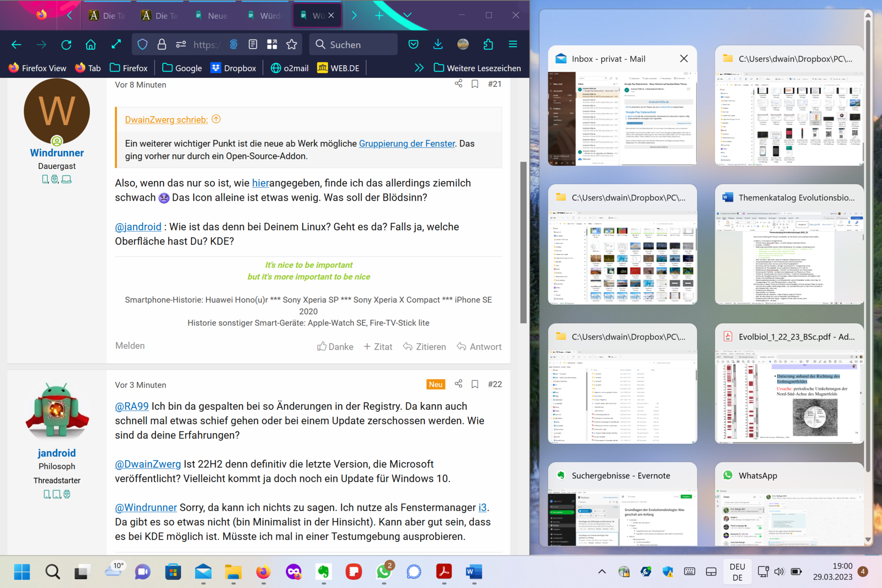Show hidden system tray icons chevron
The height and width of the screenshot is (588, 882).
(x=601, y=572)
